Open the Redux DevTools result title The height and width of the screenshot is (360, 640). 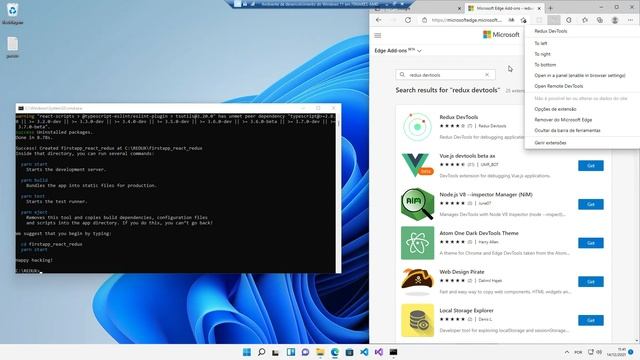click(459, 117)
